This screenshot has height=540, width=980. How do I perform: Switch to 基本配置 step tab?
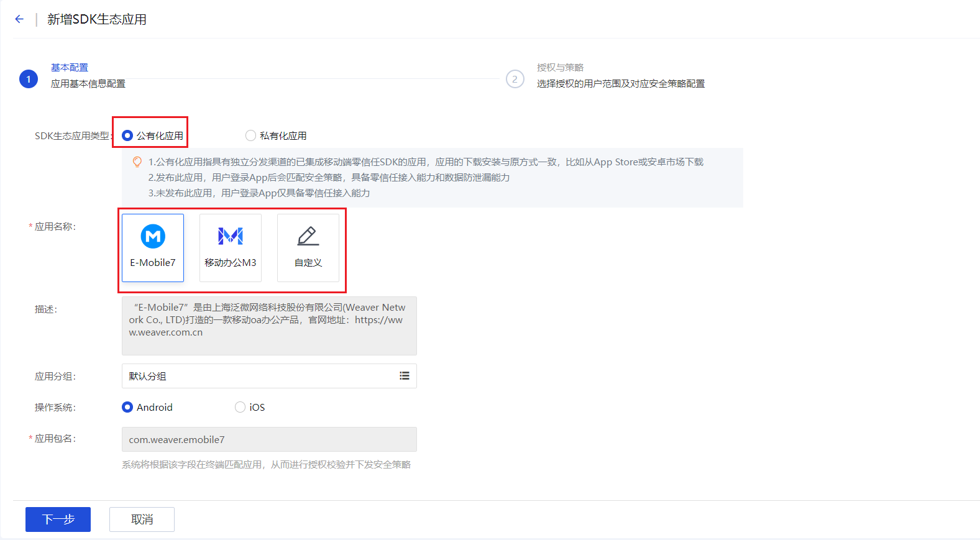70,67
